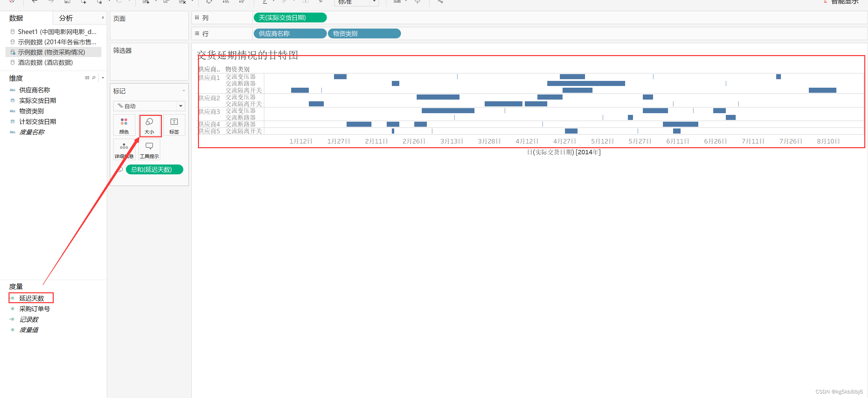This screenshot has height=398, width=868.
Task: Click the calendar icon beside 实际交货日期
Action: point(13,101)
